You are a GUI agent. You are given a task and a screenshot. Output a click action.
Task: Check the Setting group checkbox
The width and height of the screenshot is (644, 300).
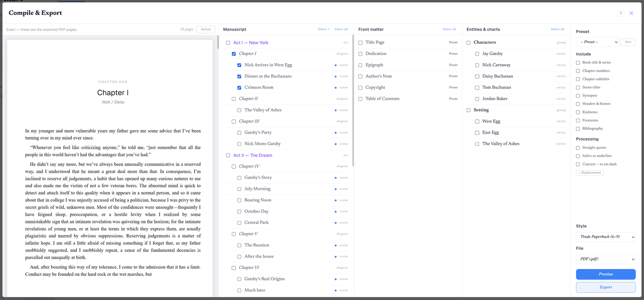(x=469, y=110)
